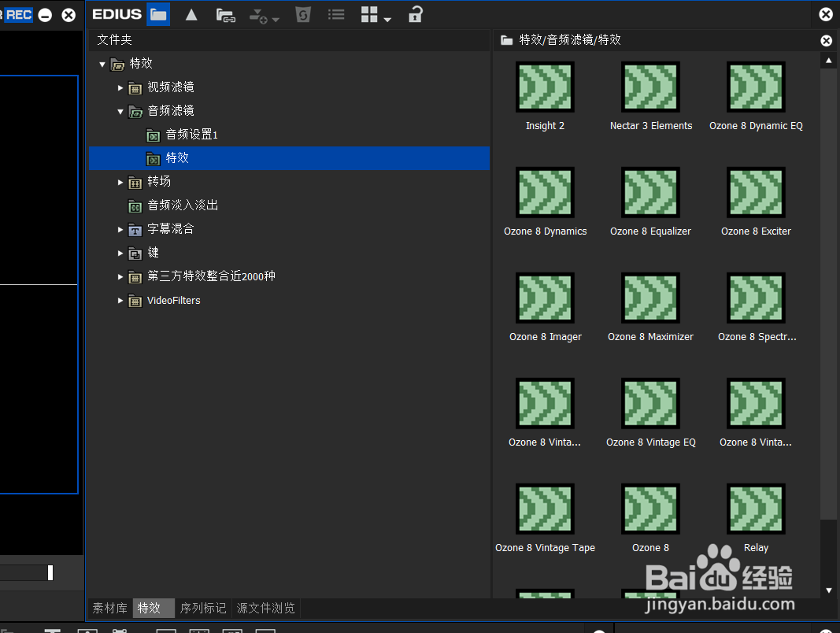Select the 视频滤镜 tree label
Screen dimensions: 840x633
pyautogui.click(x=171, y=87)
